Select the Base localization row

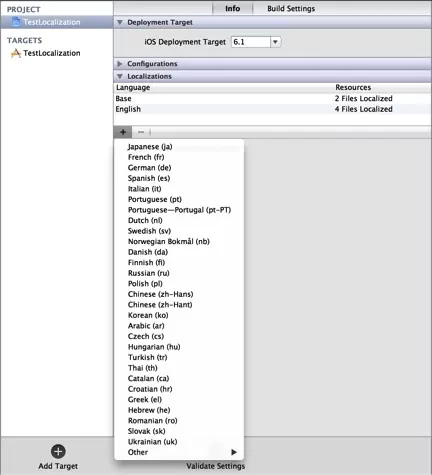(x=272, y=98)
